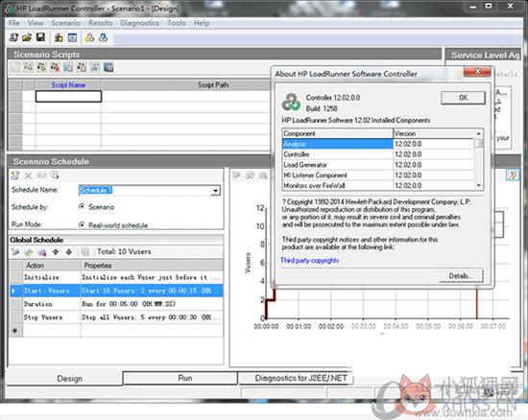The height and width of the screenshot is (420, 528).
Task: Click the Details button
Action: coord(461,276)
